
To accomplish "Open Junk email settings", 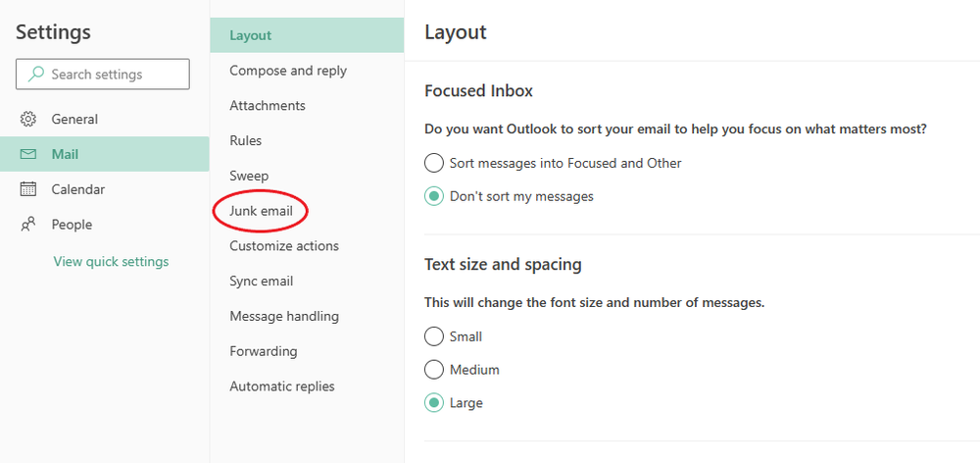I will click(x=261, y=211).
